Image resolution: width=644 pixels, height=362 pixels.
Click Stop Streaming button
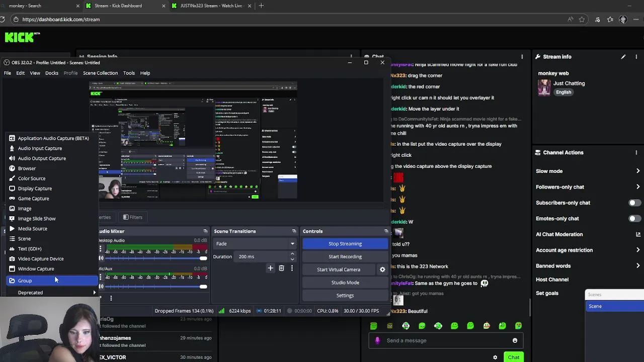click(x=345, y=244)
